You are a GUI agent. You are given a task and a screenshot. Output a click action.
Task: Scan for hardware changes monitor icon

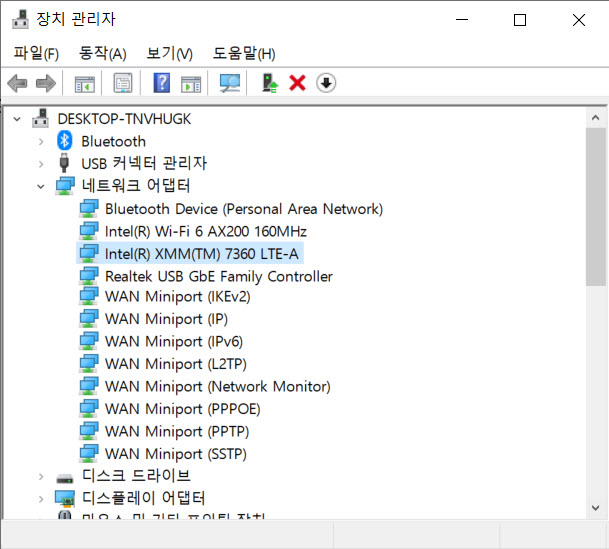point(230,83)
